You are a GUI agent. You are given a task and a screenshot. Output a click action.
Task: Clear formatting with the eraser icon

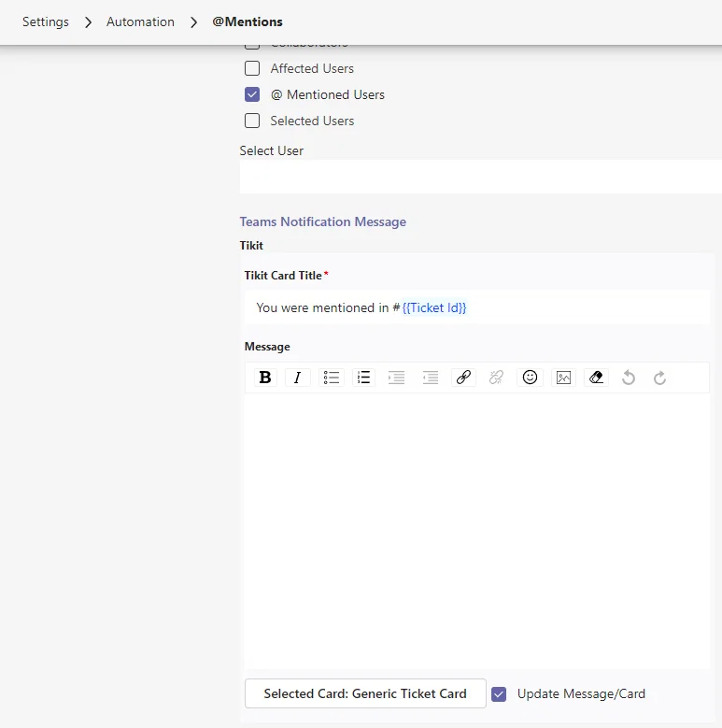(x=596, y=378)
